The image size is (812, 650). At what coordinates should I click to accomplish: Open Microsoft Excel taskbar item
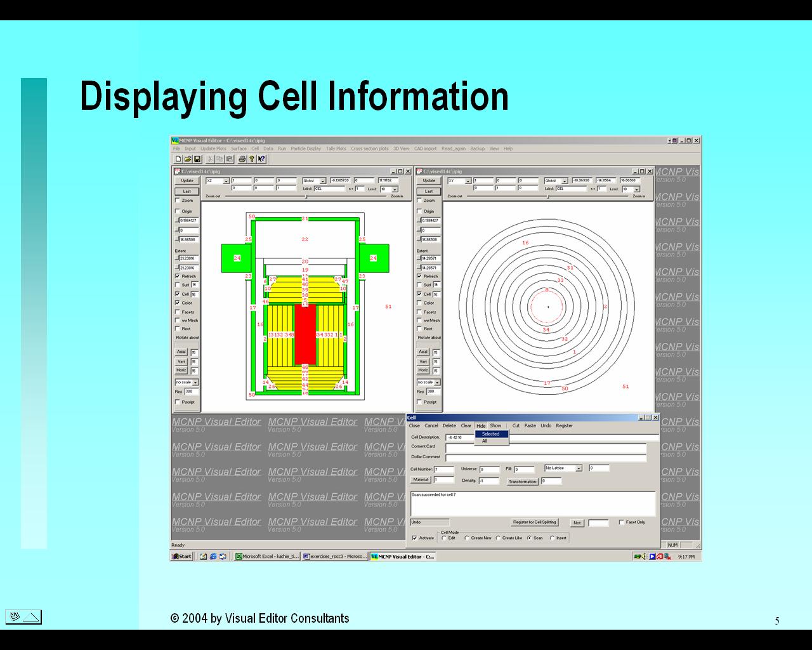tap(267, 556)
